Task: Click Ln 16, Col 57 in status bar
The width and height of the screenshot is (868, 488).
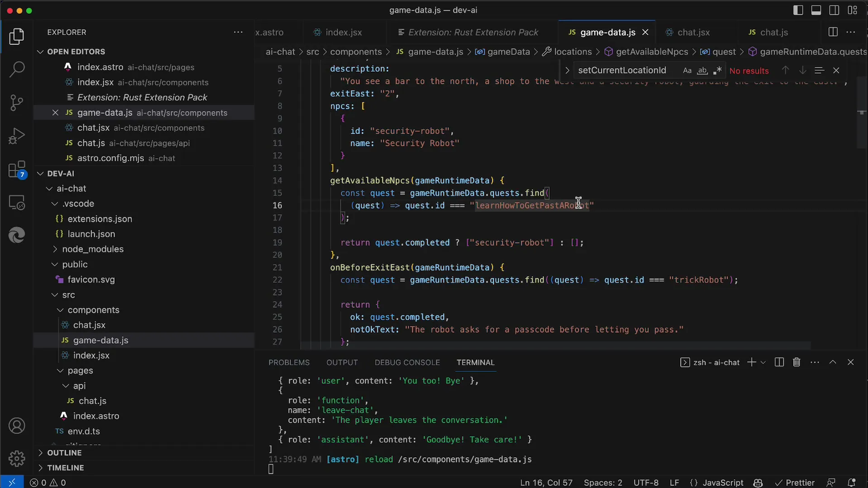Action: pos(546,483)
